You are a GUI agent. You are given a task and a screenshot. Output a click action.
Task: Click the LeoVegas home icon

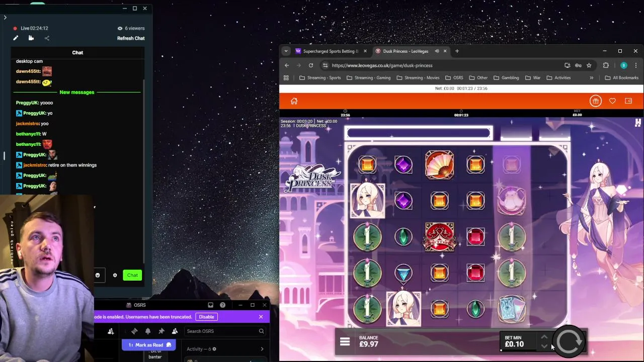tap(294, 101)
